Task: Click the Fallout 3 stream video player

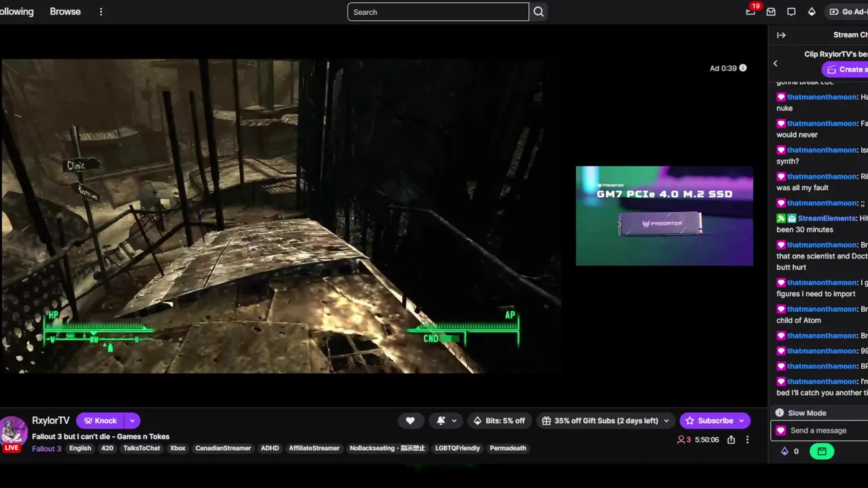Action: pos(281,216)
